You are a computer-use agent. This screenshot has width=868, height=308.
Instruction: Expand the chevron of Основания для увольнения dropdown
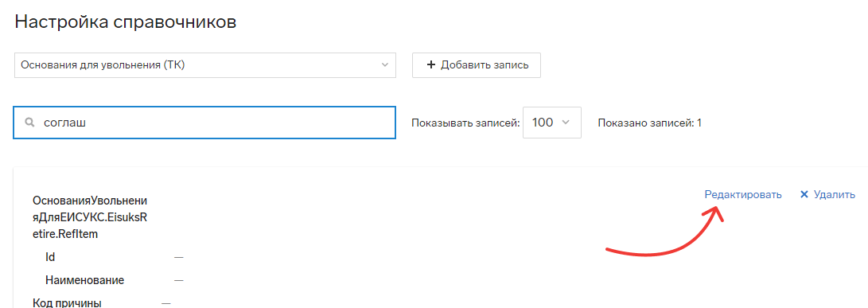385,65
